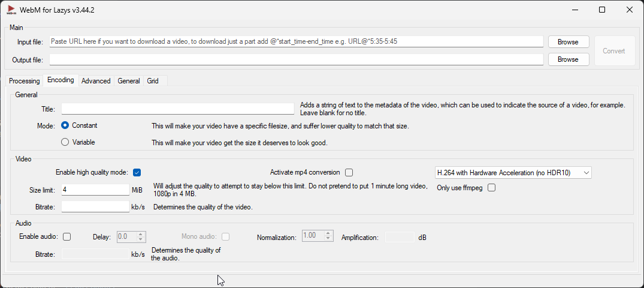Viewport: 644px width, 288px height.
Task: Click the Delay value field
Action: coord(126,236)
